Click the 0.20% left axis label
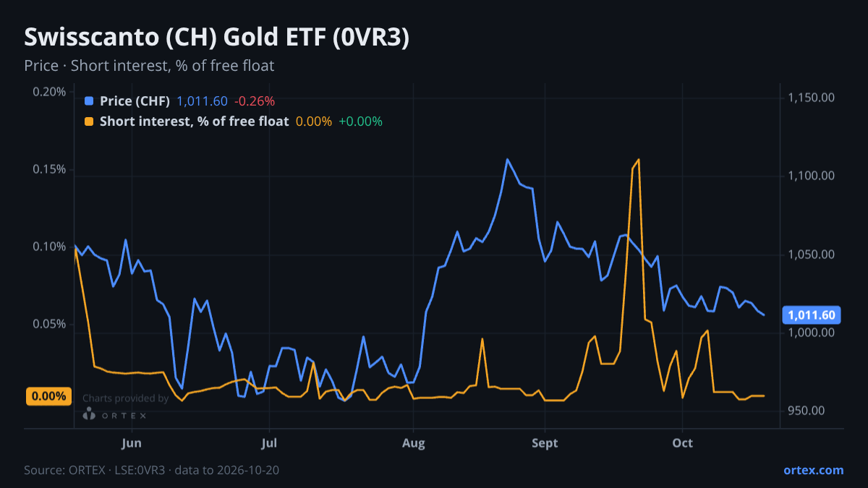 tap(50, 92)
